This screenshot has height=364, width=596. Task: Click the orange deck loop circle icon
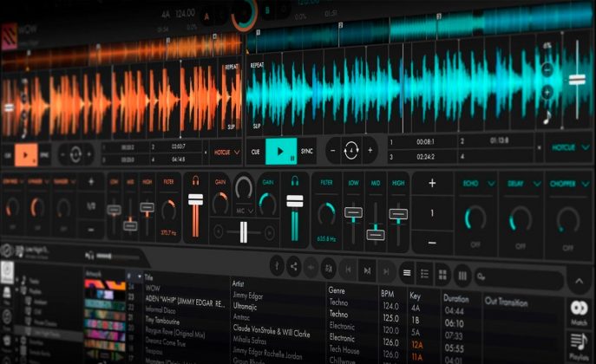click(75, 154)
